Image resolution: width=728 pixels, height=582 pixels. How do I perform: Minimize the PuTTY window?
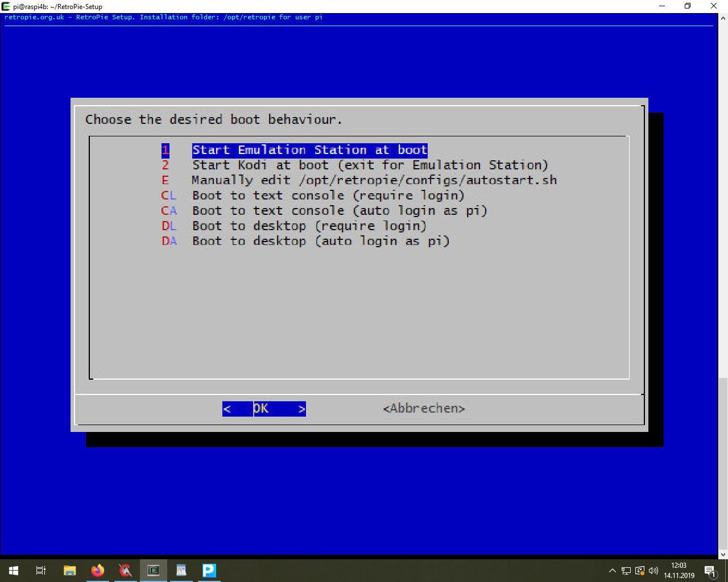pyautogui.click(x=663, y=6)
